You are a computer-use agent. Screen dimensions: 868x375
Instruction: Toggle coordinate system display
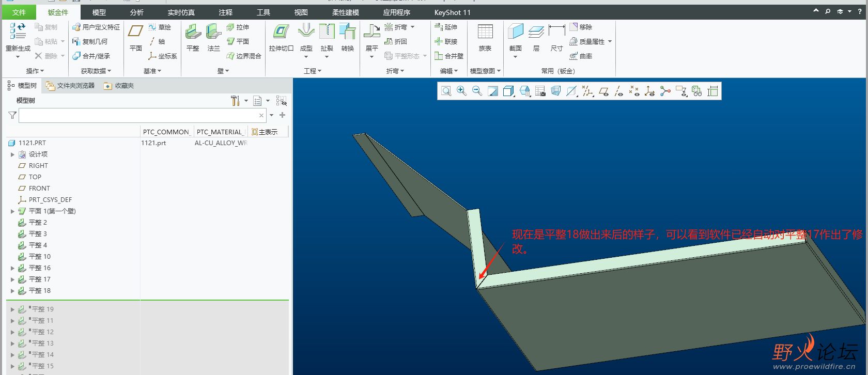pyautogui.click(x=650, y=91)
